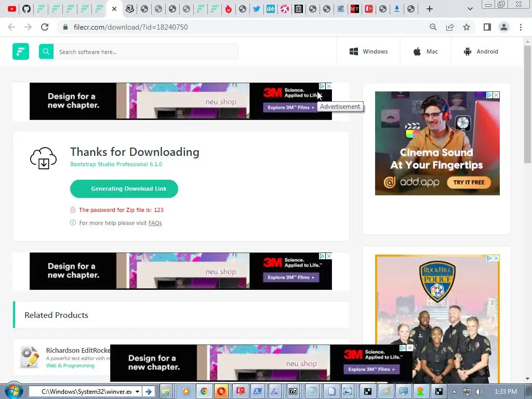Image resolution: width=532 pixels, height=399 pixels.
Task: Click the green search button
Action: (x=46, y=51)
